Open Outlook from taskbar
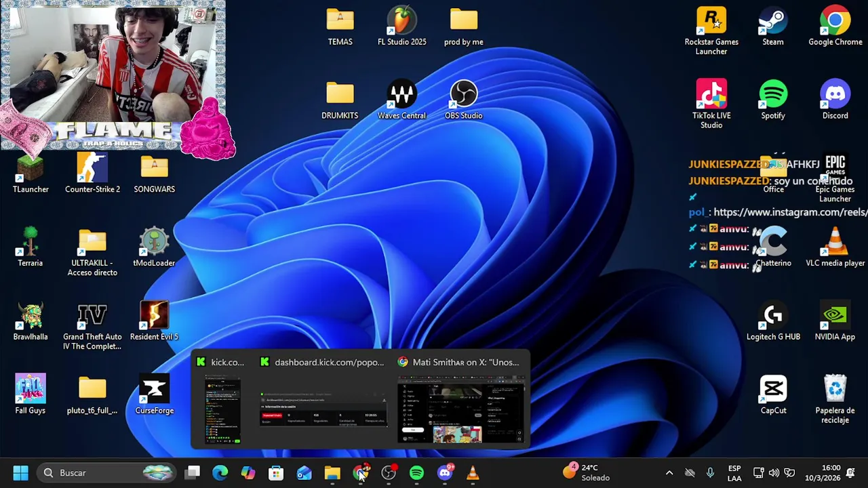Screen dimensions: 868x488 click(x=304, y=472)
